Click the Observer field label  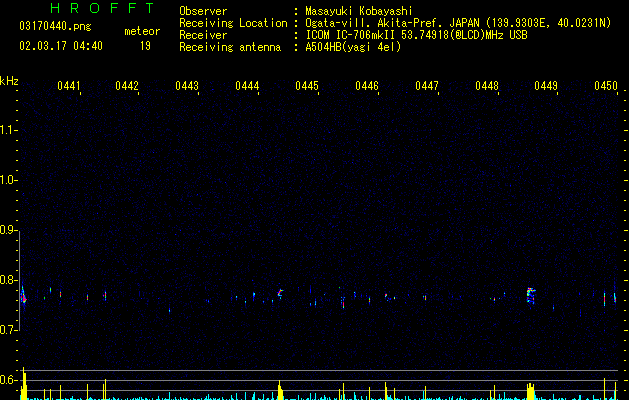pos(203,11)
